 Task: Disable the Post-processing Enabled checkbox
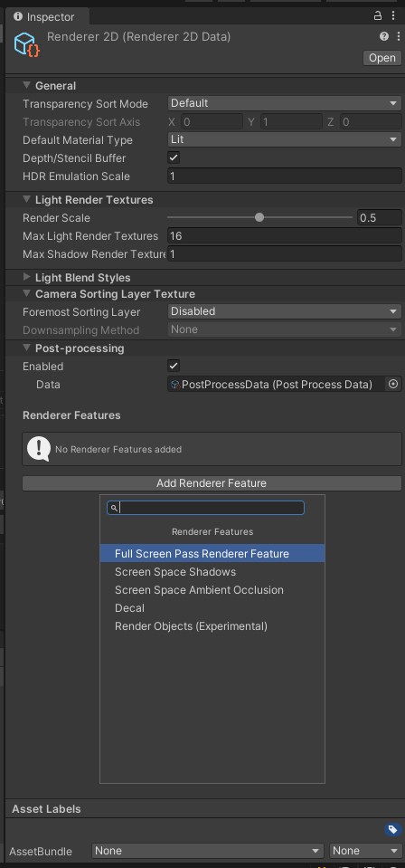tap(174, 366)
